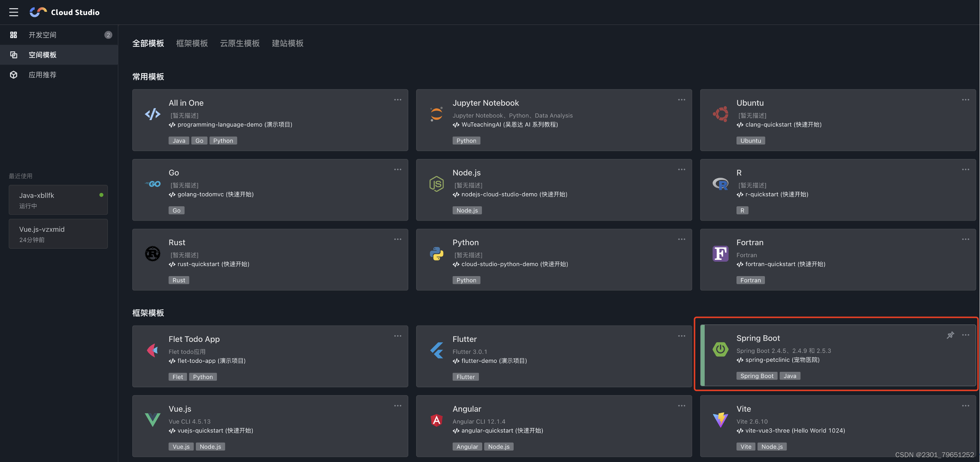Click the All in One code icon

point(153,114)
